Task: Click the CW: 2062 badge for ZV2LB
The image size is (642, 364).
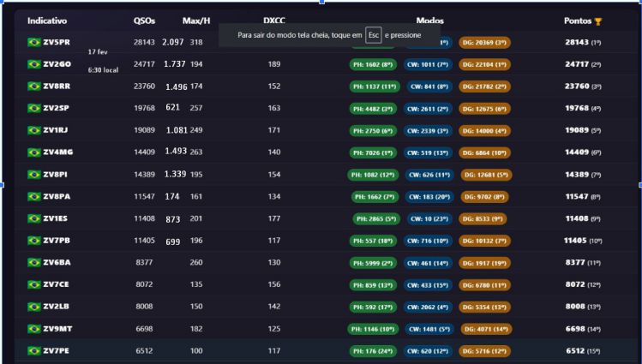Action: tap(427, 307)
